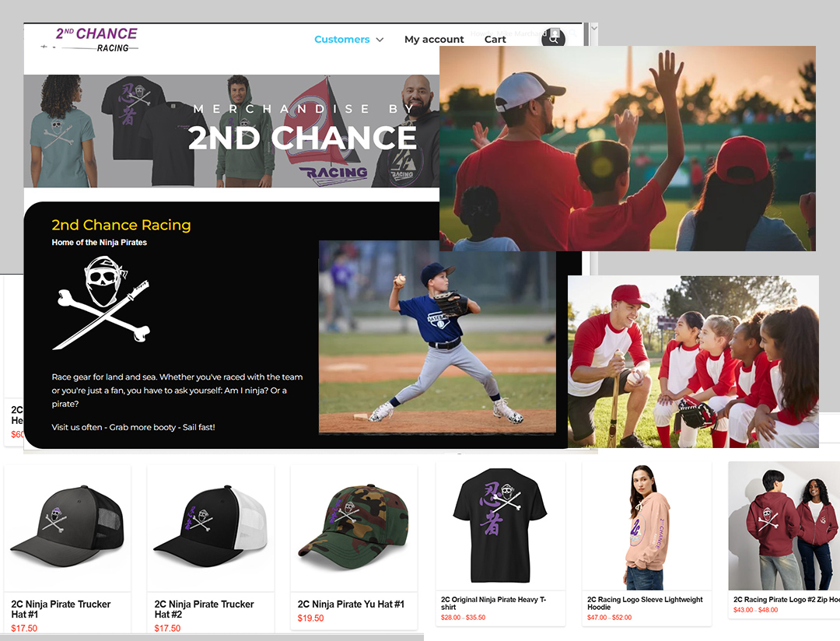Open the Cart page
Image resolution: width=840 pixels, height=641 pixels.
(x=495, y=39)
